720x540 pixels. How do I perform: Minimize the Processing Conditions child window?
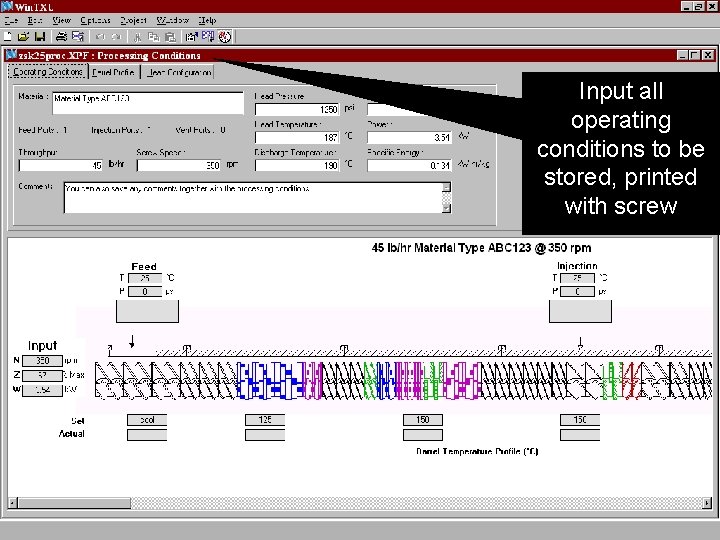[x=682, y=55]
